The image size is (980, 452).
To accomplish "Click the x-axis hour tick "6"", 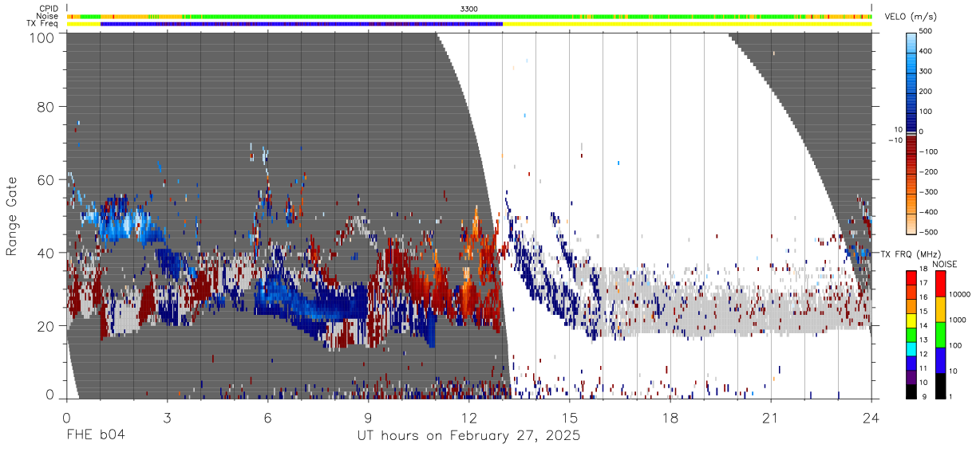I will click(267, 418).
